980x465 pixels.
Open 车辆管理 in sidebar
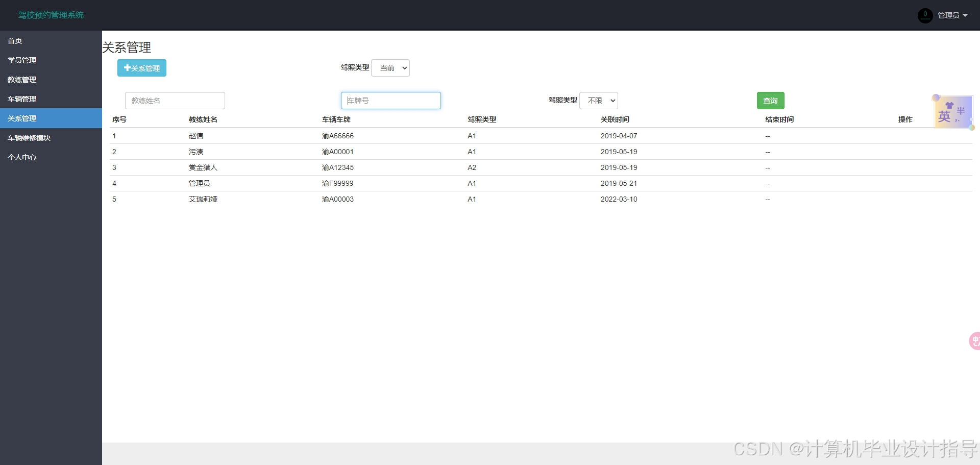click(x=51, y=99)
